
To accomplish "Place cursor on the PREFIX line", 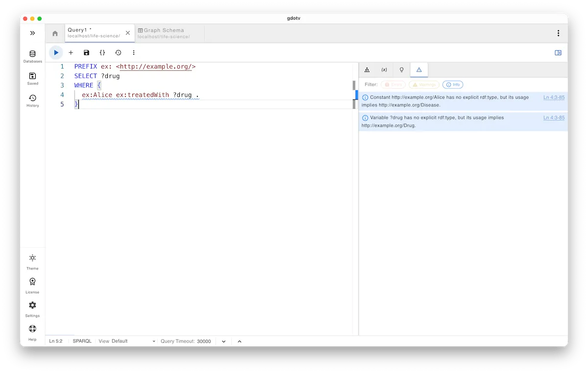I will pyautogui.click(x=135, y=66).
